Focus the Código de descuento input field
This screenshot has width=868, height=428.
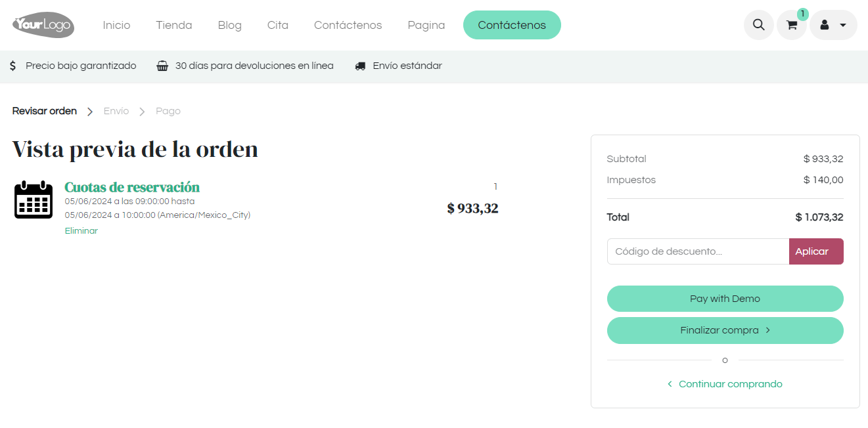click(x=698, y=251)
